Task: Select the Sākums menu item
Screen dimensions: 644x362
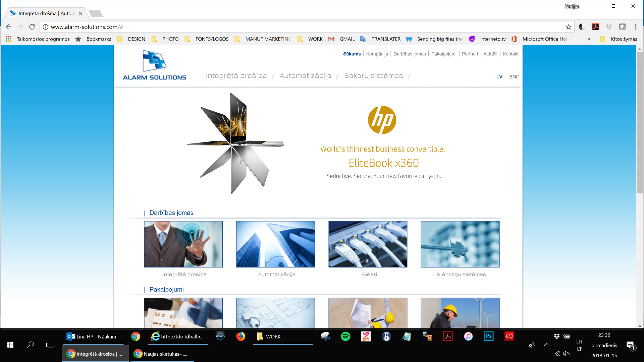Action: click(352, 54)
